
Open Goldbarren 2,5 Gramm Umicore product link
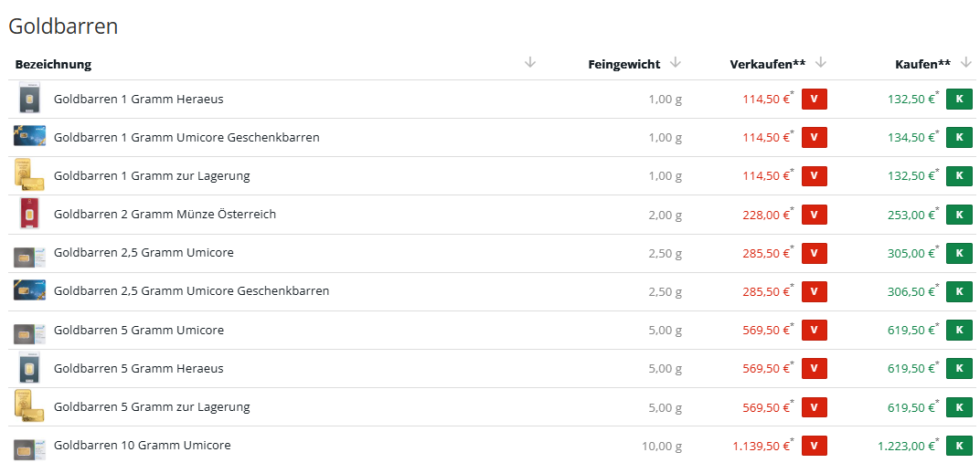[x=144, y=252]
